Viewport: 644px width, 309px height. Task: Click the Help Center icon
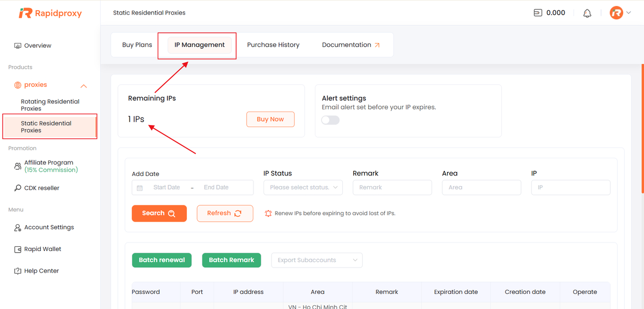[x=18, y=271]
